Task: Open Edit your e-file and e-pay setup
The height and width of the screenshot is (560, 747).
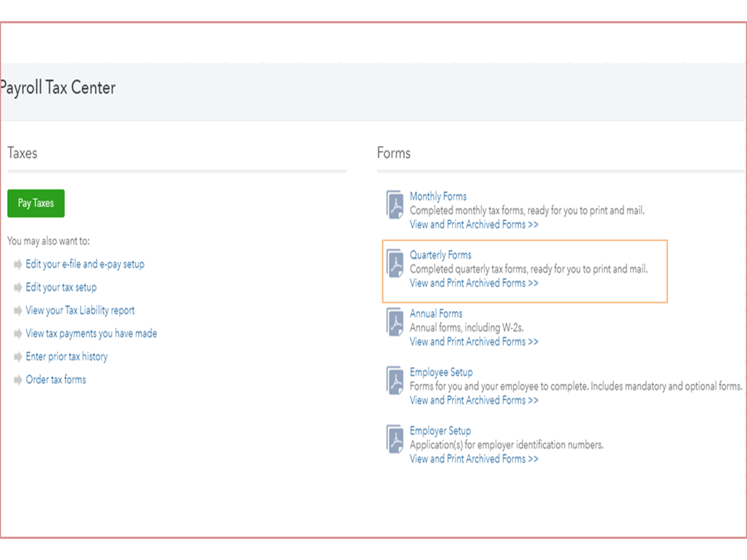Action: tap(85, 264)
